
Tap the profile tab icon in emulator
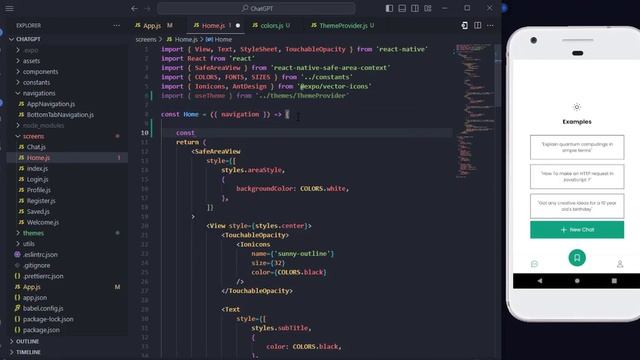(620, 264)
